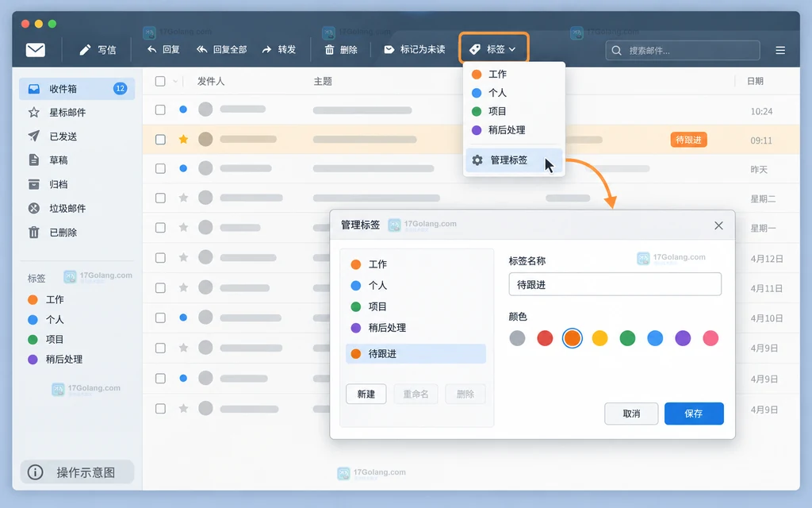The width and height of the screenshot is (812, 508).
Task: Pick the pink color swatch
Action: (x=710, y=338)
